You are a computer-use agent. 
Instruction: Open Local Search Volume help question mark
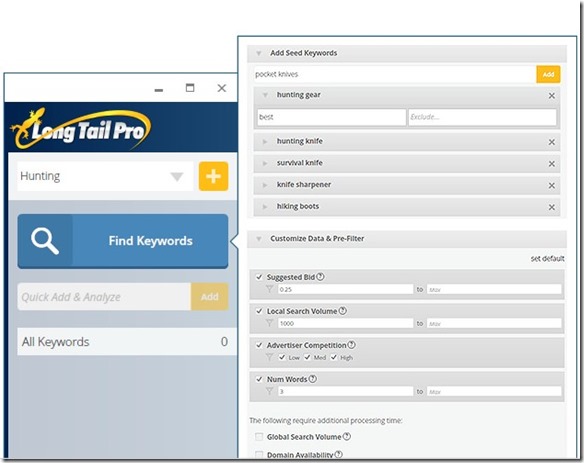click(343, 311)
